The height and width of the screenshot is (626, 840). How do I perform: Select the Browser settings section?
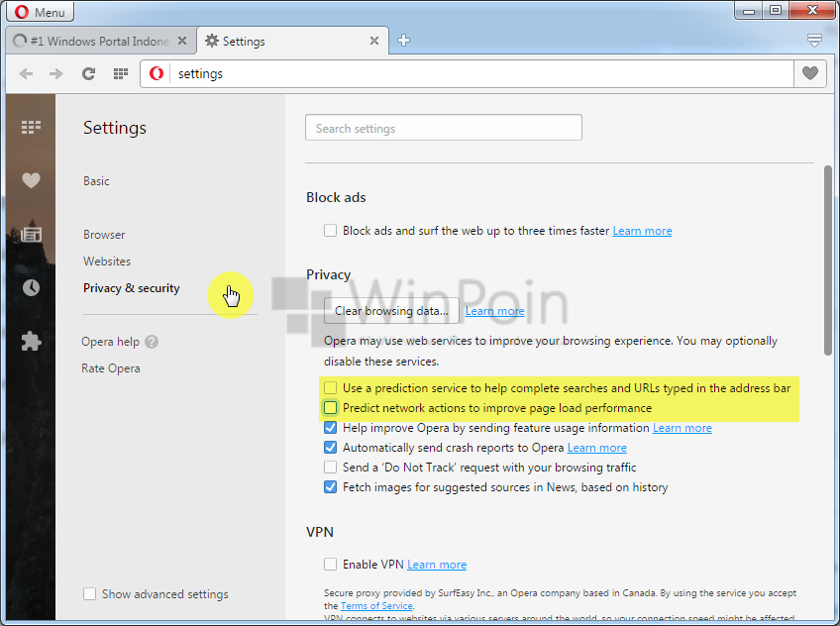tap(104, 235)
